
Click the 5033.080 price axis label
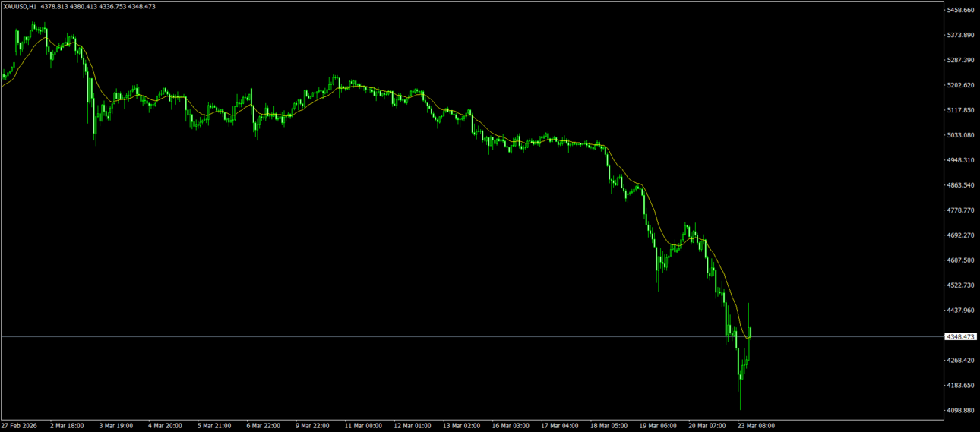coord(961,135)
